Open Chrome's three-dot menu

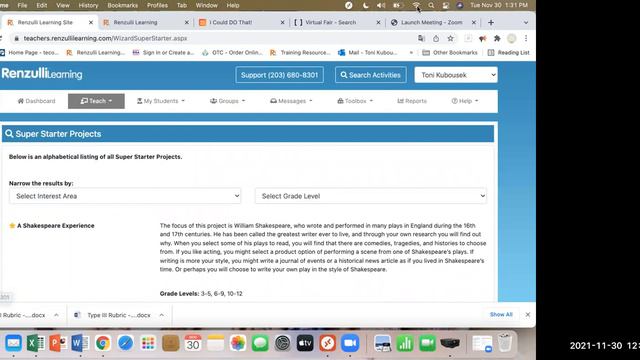coord(526,38)
